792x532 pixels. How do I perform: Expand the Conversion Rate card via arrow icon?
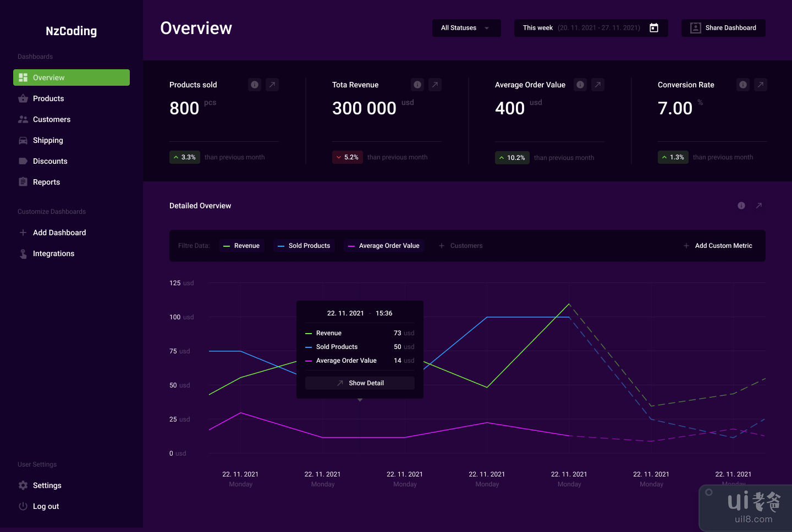(x=761, y=85)
